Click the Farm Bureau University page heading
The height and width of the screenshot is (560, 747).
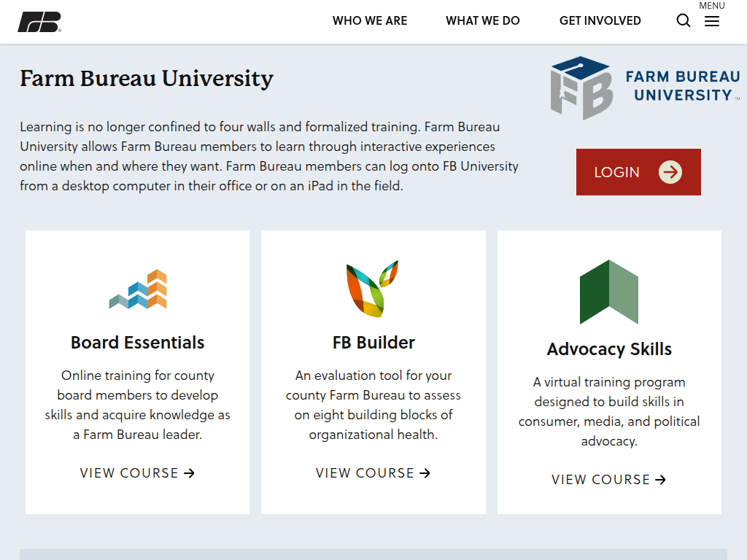(x=147, y=78)
